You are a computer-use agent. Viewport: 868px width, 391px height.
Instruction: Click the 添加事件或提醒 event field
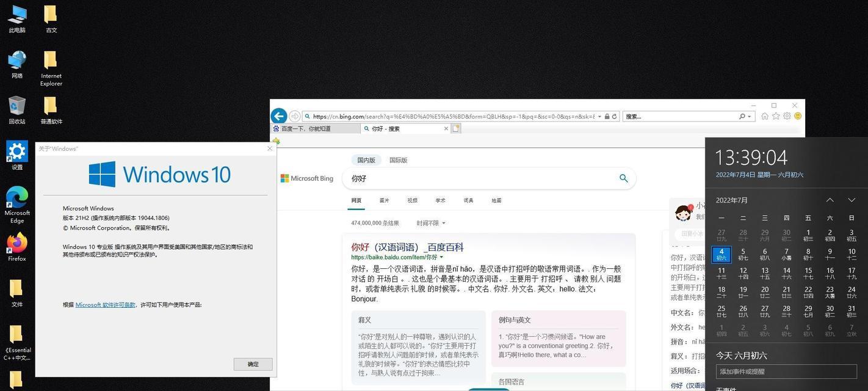click(x=786, y=371)
